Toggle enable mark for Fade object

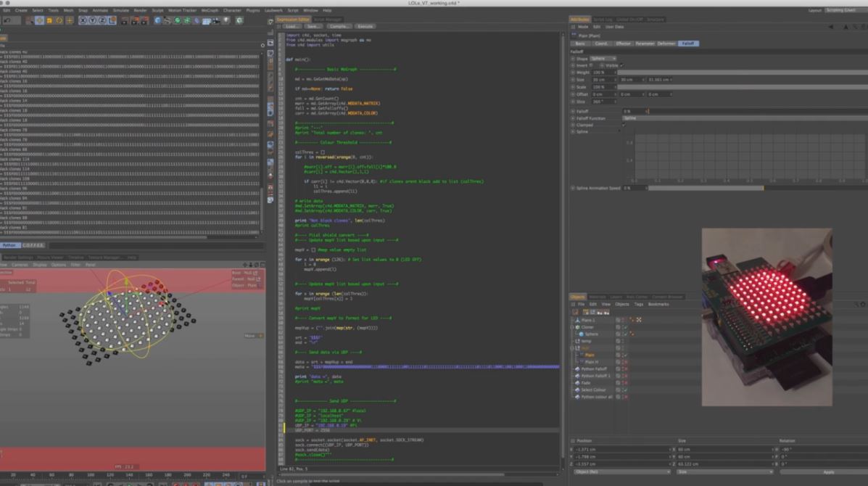[626, 382]
